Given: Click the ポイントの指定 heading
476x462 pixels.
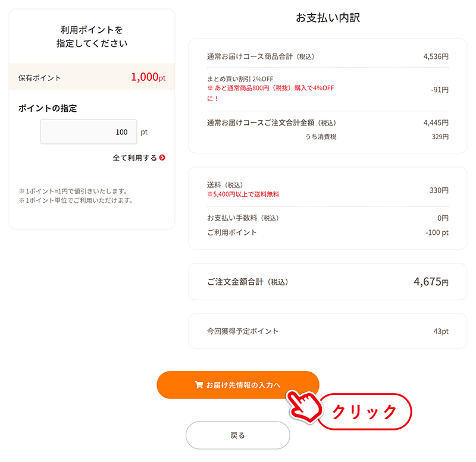Looking at the screenshot, I should coord(48,108).
